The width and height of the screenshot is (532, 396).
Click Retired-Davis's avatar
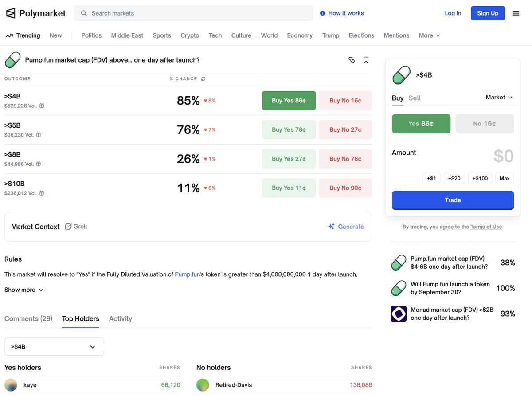pyautogui.click(x=203, y=385)
